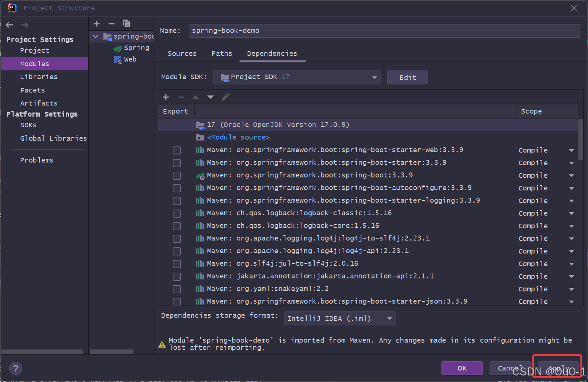The image size is (588, 382).
Task: Copy the selected module icon
Action: pyautogui.click(x=126, y=24)
